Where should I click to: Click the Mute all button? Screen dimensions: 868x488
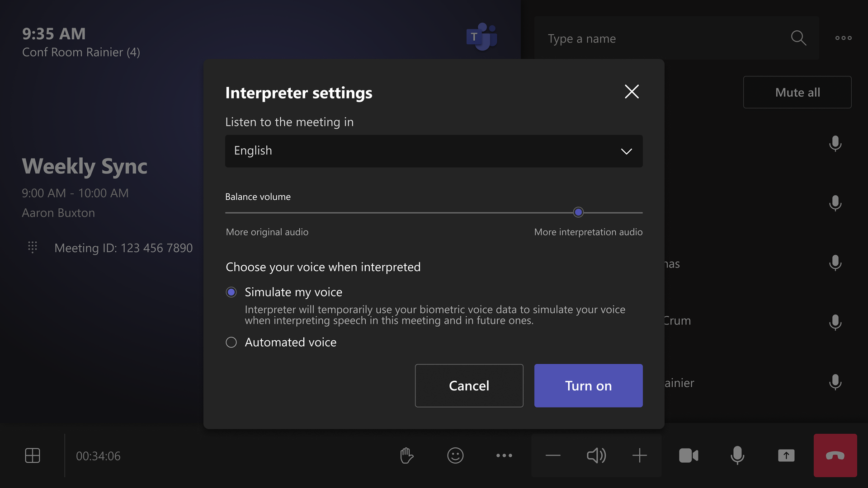797,92
